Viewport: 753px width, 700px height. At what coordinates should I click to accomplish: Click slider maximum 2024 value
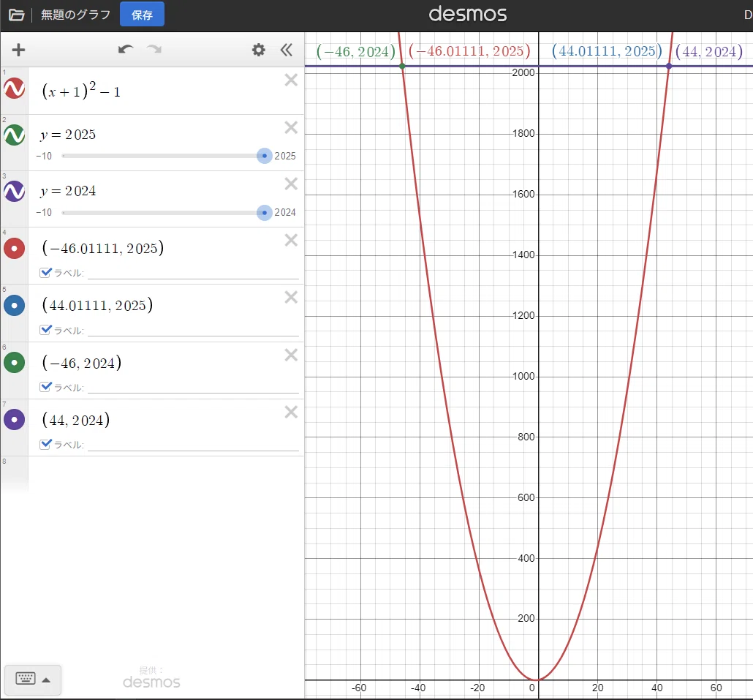coord(285,212)
